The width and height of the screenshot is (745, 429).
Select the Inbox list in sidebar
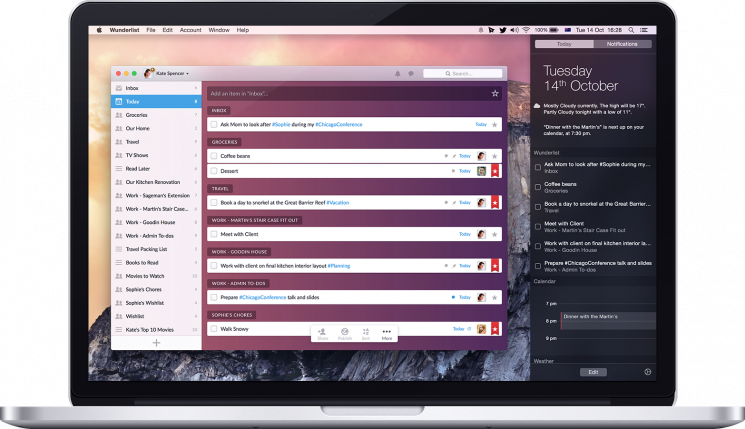click(x=156, y=88)
